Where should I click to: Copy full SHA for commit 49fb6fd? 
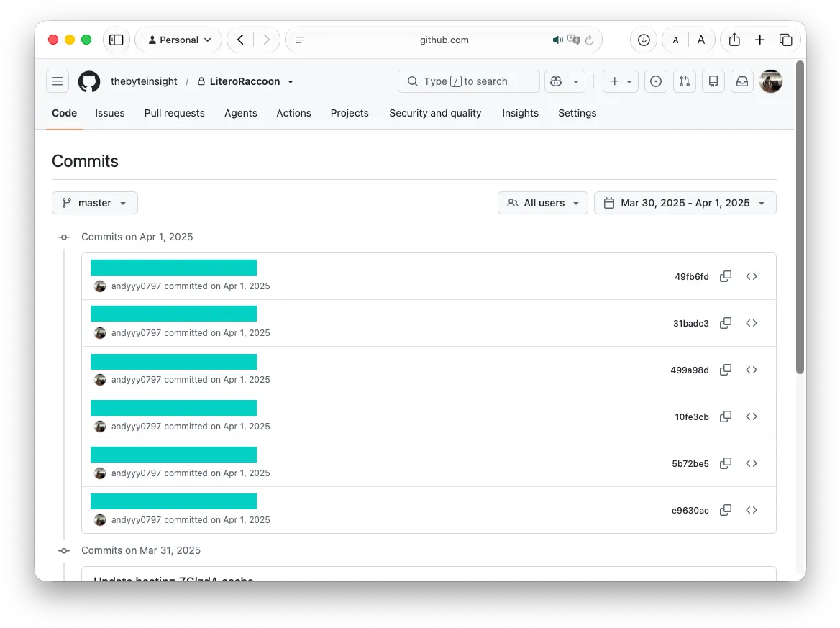pyautogui.click(x=726, y=276)
